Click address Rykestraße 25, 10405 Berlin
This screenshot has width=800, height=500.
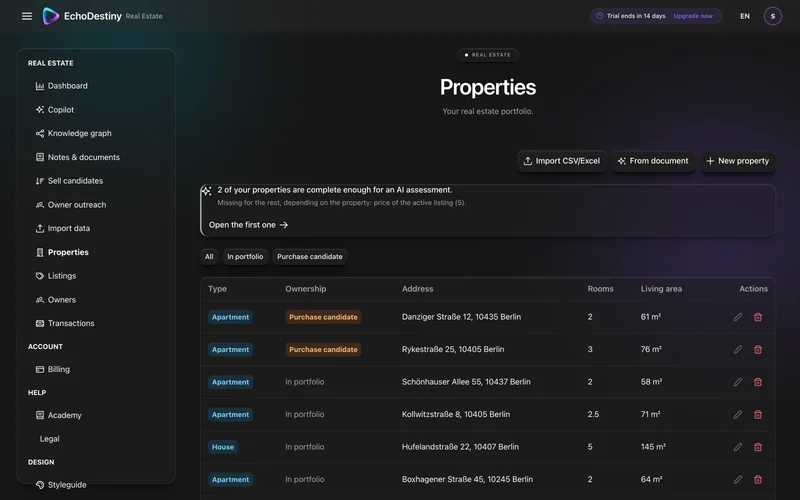(x=453, y=349)
